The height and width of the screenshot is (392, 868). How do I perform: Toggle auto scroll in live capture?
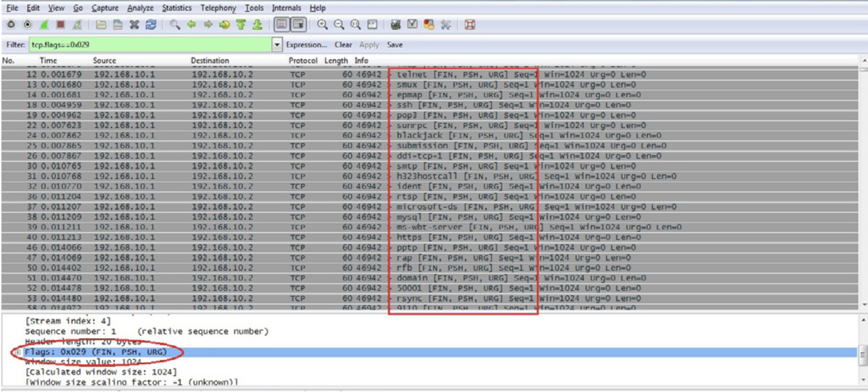point(298,25)
